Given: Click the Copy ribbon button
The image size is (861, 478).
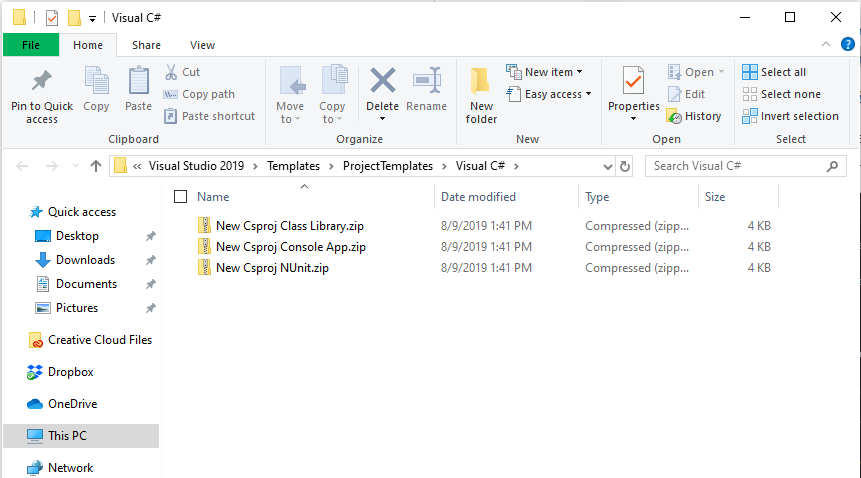Looking at the screenshot, I should click(x=96, y=88).
